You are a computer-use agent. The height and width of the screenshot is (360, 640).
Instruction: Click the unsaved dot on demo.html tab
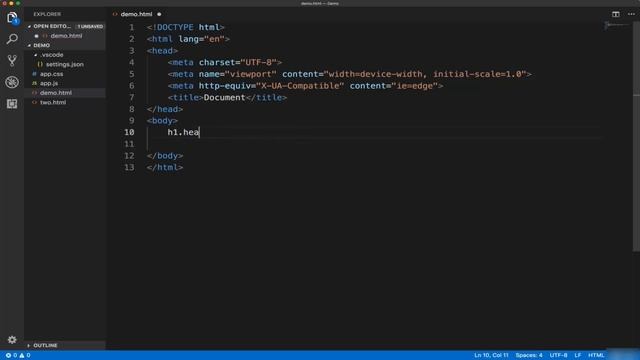point(159,14)
